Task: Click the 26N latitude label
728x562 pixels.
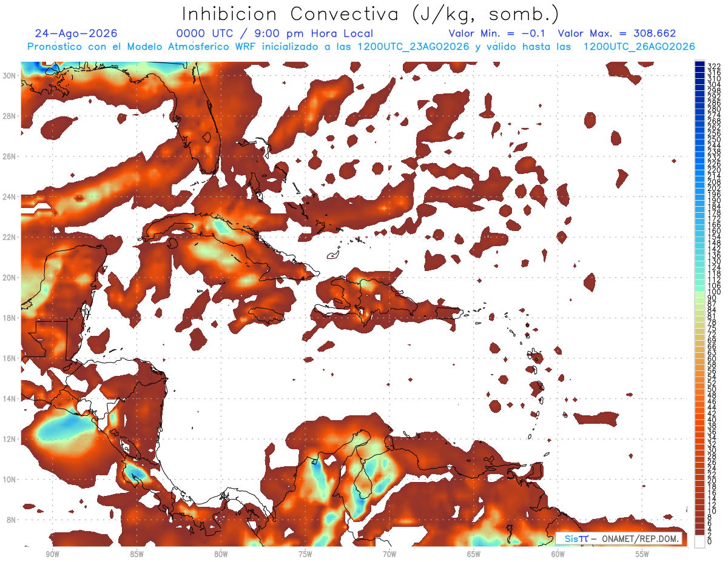Action: pos(9,156)
